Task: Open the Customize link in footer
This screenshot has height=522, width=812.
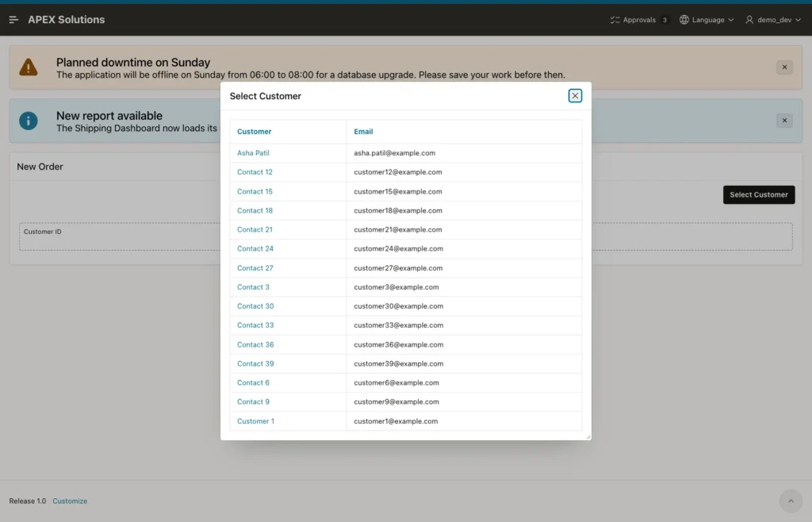Action: tap(70, 501)
